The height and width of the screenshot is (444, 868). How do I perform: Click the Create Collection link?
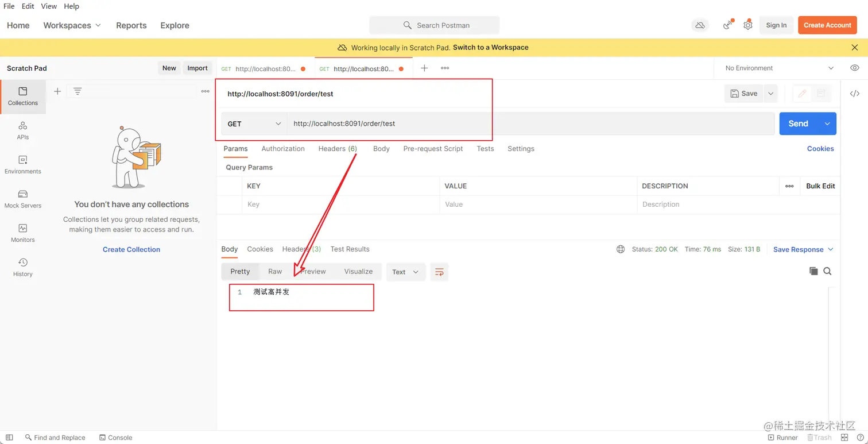click(x=131, y=249)
